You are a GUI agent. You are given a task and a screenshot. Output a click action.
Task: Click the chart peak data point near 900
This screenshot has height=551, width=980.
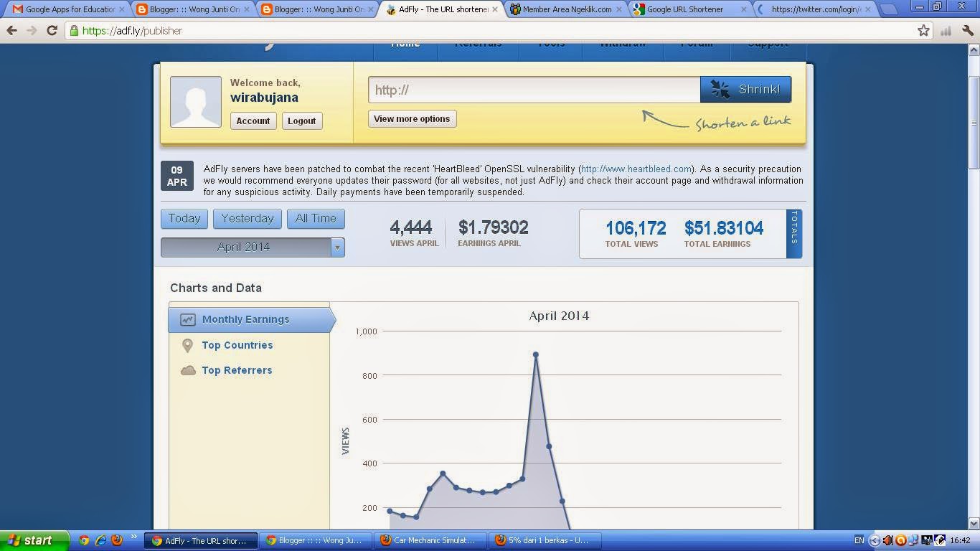click(535, 354)
